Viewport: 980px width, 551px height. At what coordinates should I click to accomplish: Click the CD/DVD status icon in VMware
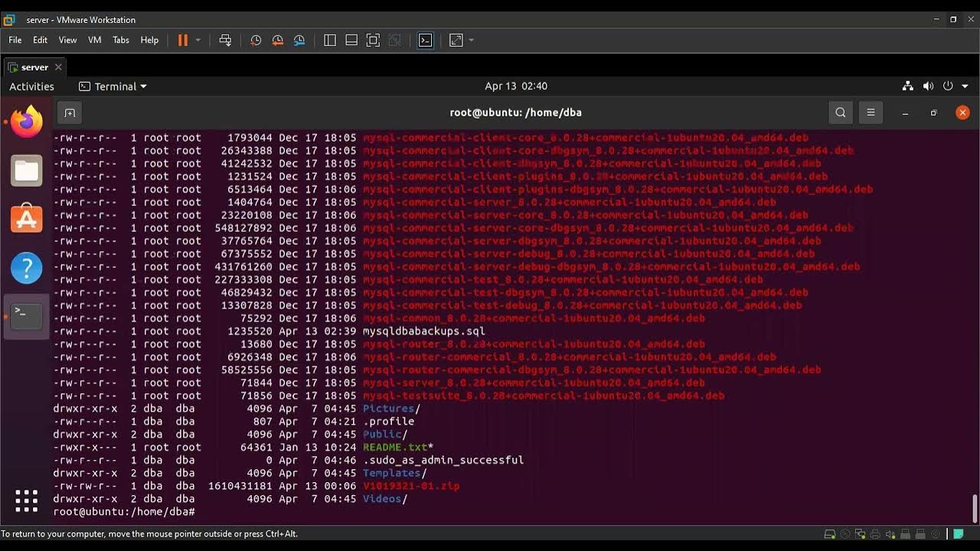pos(845,534)
